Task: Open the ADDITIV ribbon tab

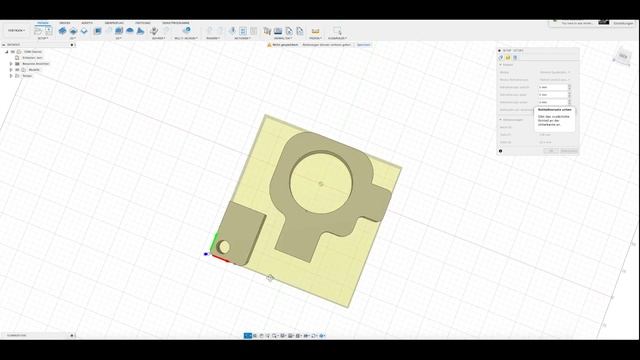Action: [87, 23]
